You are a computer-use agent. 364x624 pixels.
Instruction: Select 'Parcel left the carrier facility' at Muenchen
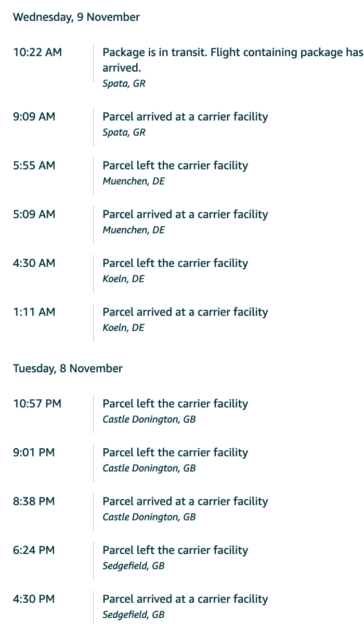[175, 166]
